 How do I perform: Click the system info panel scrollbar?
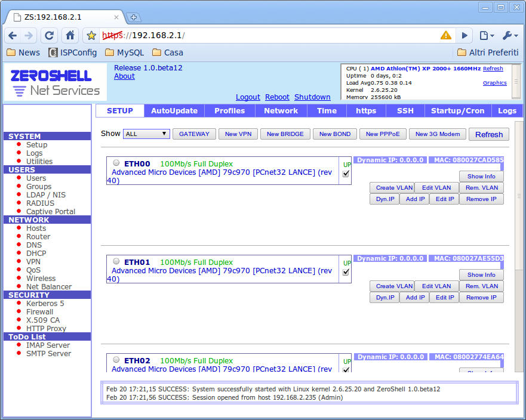tap(516, 82)
